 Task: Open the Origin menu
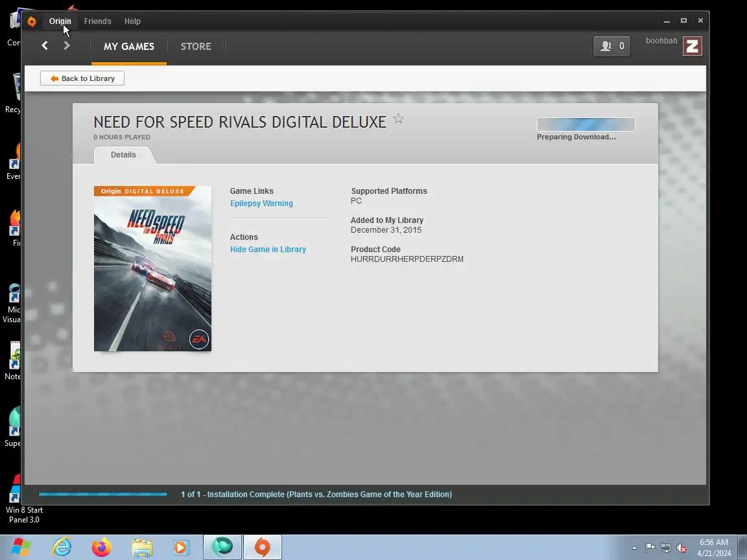click(60, 21)
